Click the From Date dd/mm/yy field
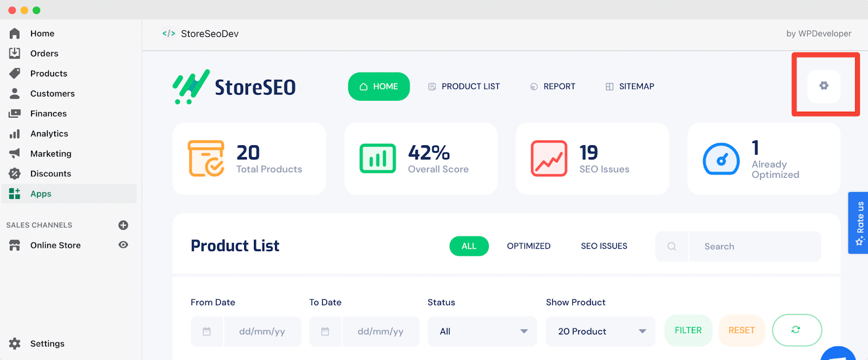This screenshot has height=360, width=868. [x=261, y=331]
